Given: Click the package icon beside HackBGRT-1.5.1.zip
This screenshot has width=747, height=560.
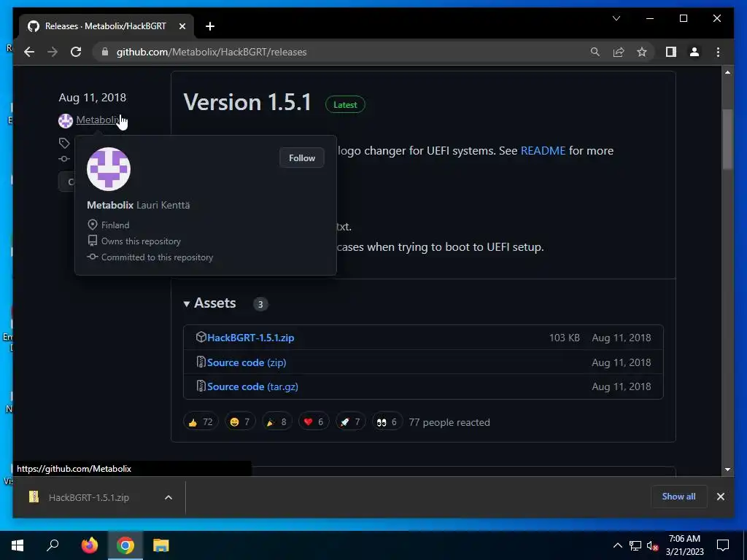Looking at the screenshot, I should click(201, 337).
